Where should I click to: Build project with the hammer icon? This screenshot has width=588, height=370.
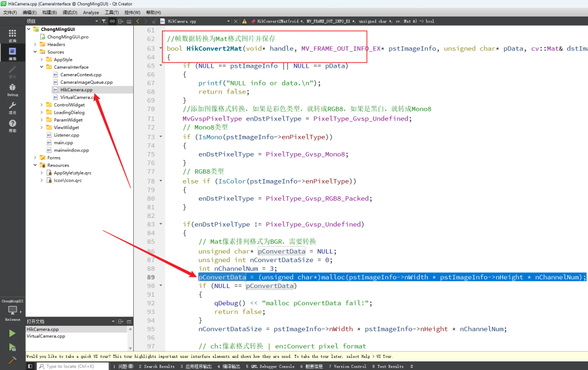tap(12, 361)
